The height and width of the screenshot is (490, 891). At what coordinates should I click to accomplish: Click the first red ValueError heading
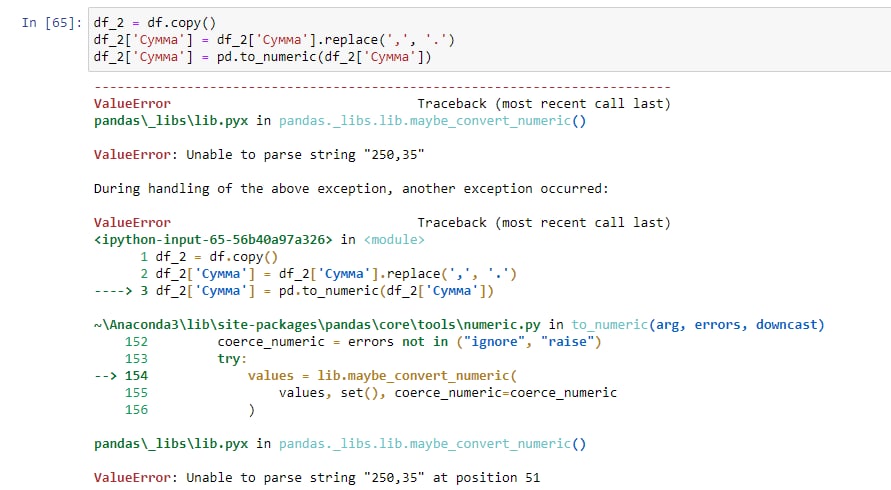tap(132, 103)
